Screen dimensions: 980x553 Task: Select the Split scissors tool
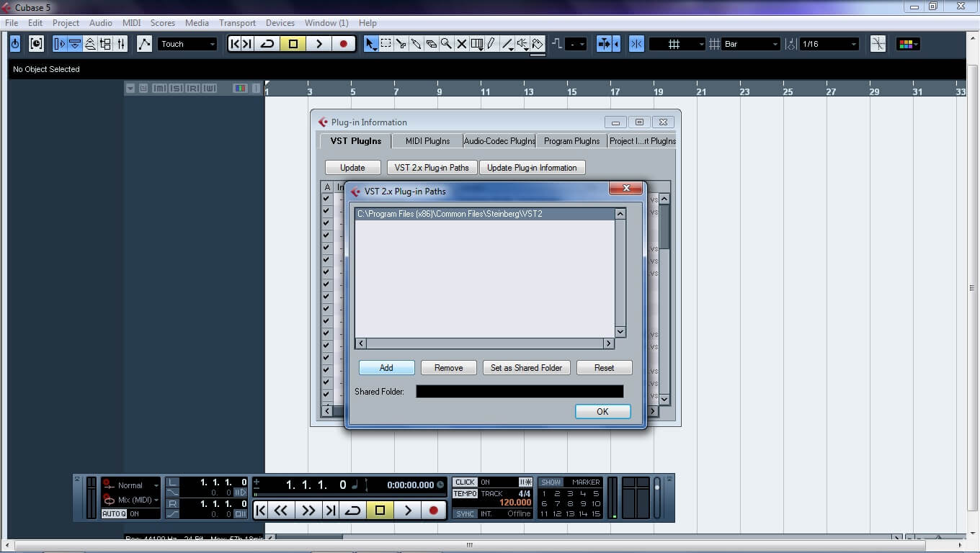click(x=401, y=44)
